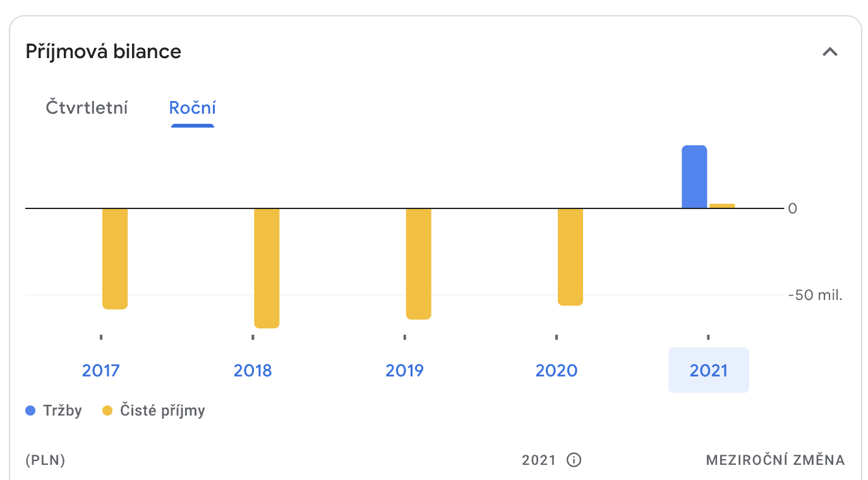The width and height of the screenshot is (868, 480).
Task: Click the 2019 yellow net income bar
Action: tap(418, 263)
